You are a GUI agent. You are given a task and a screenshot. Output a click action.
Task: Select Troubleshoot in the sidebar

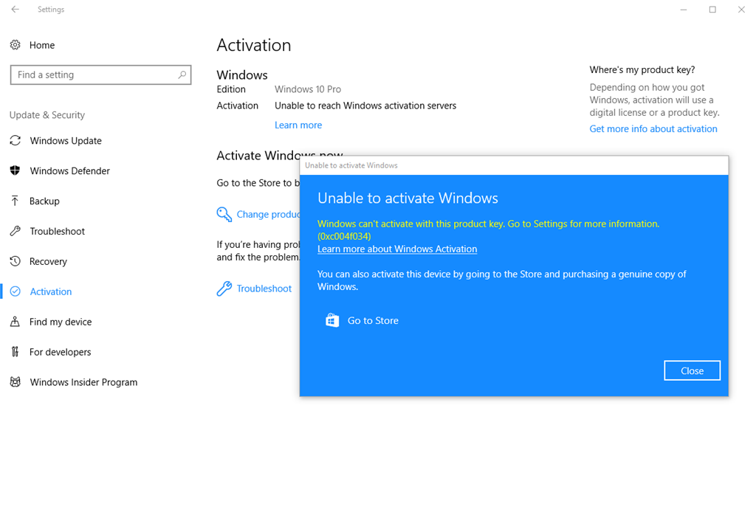[x=57, y=231]
